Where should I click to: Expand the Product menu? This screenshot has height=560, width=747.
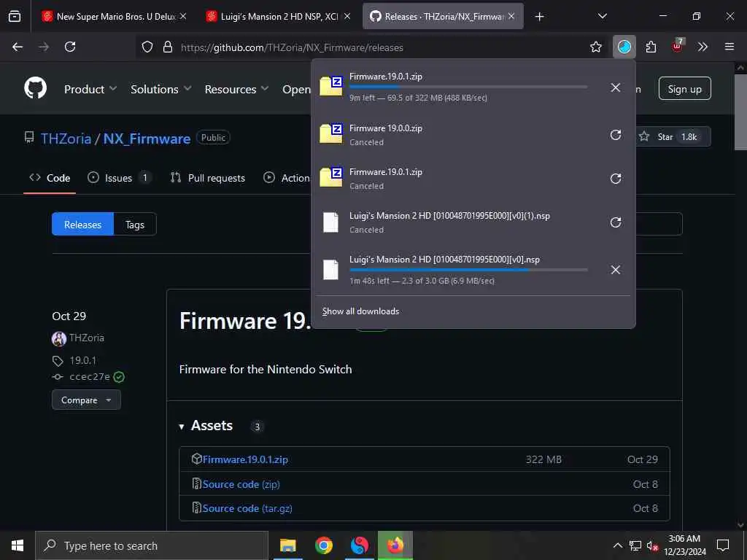tap(90, 89)
